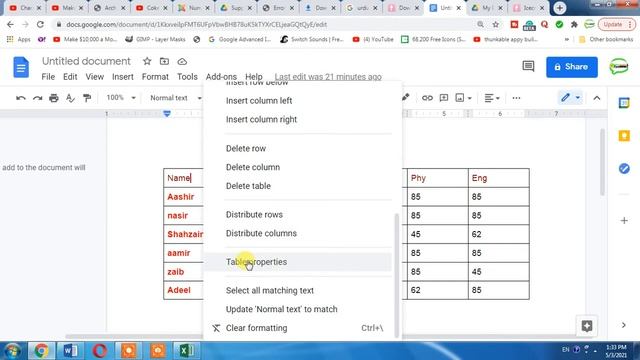The height and width of the screenshot is (360, 640).
Task: Click the Spelling and grammar check icon
Action: (x=70, y=98)
